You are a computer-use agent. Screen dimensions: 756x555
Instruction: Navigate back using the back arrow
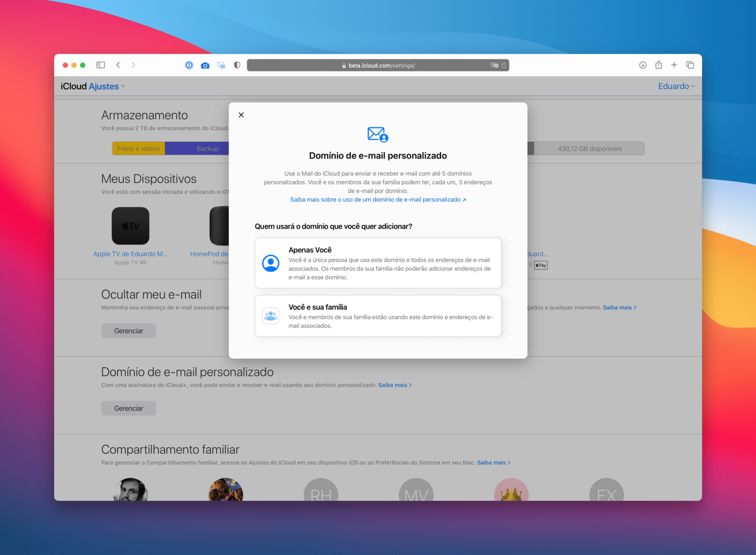pyautogui.click(x=118, y=65)
